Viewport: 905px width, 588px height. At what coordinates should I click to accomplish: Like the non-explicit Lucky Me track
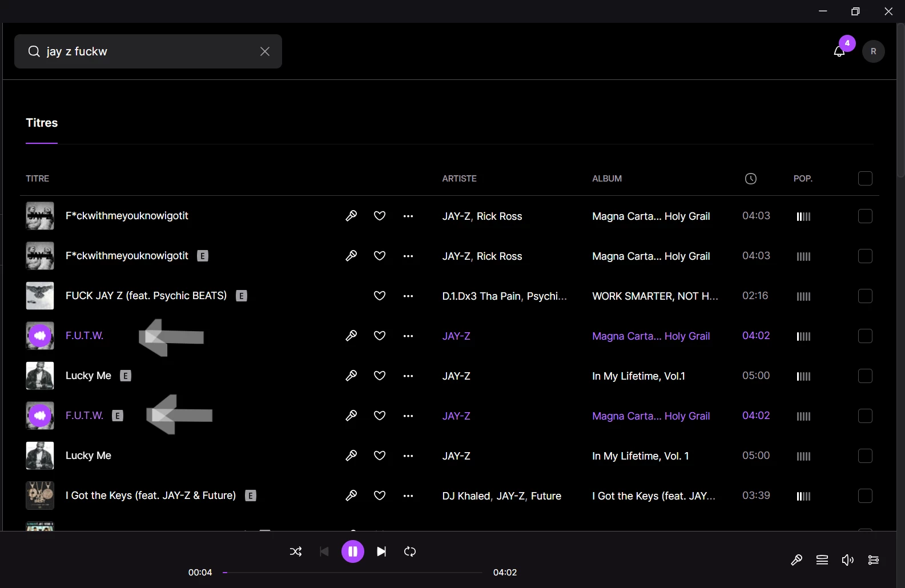pos(380,456)
